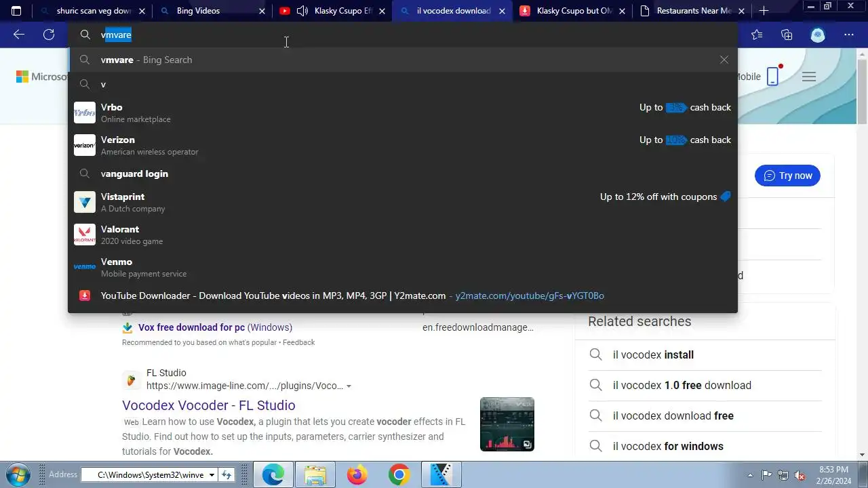Expand image-line.com URL dropdown arrow
Screen dimensions: 868x488
click(x=349, y=386)
